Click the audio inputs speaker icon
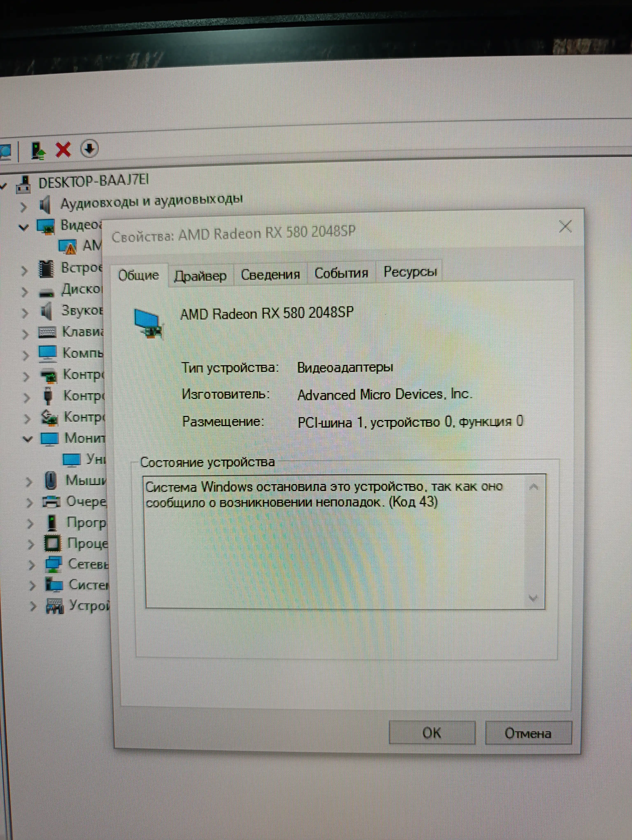 45,205
